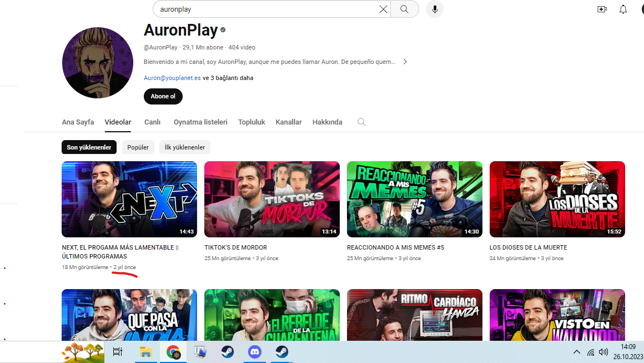The height and width of the screenshot is (363, 644).
Task: Show hidden tray icons arrow
Action: (x=577, y=352)
